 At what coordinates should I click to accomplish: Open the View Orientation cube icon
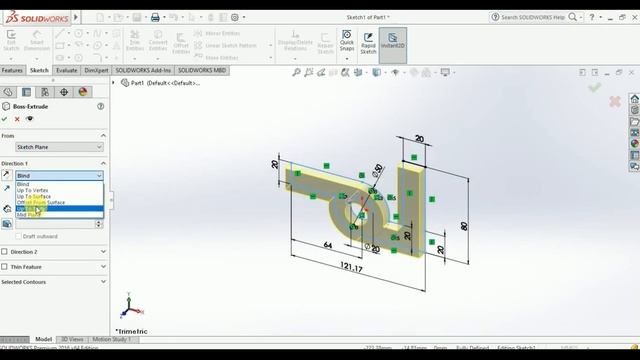[358, 73]
